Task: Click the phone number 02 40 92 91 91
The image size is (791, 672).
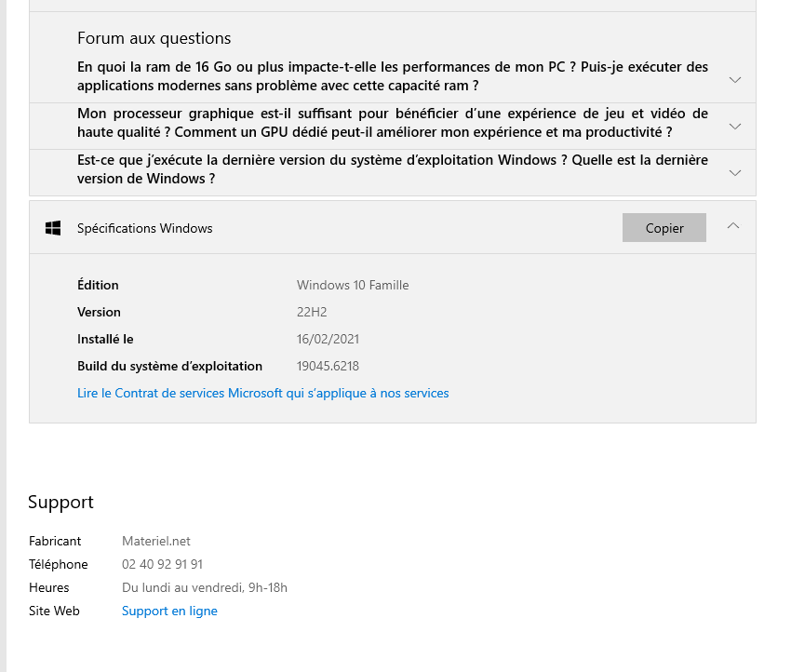Action: [x=163, y=564]
